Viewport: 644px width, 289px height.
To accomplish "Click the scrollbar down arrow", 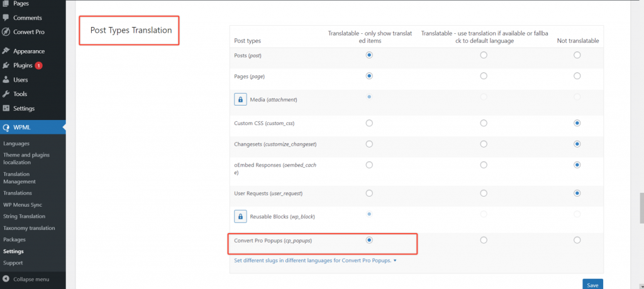I will click(641, 286).
